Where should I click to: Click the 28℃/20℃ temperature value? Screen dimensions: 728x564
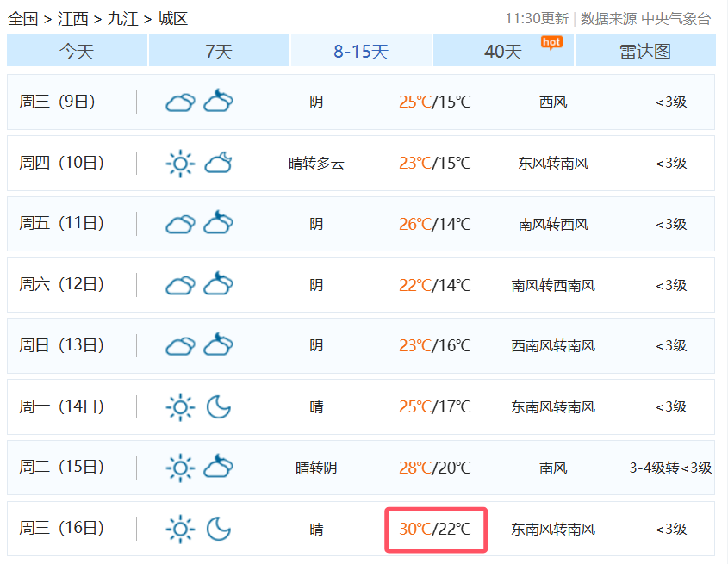click(x=435, y=468)
